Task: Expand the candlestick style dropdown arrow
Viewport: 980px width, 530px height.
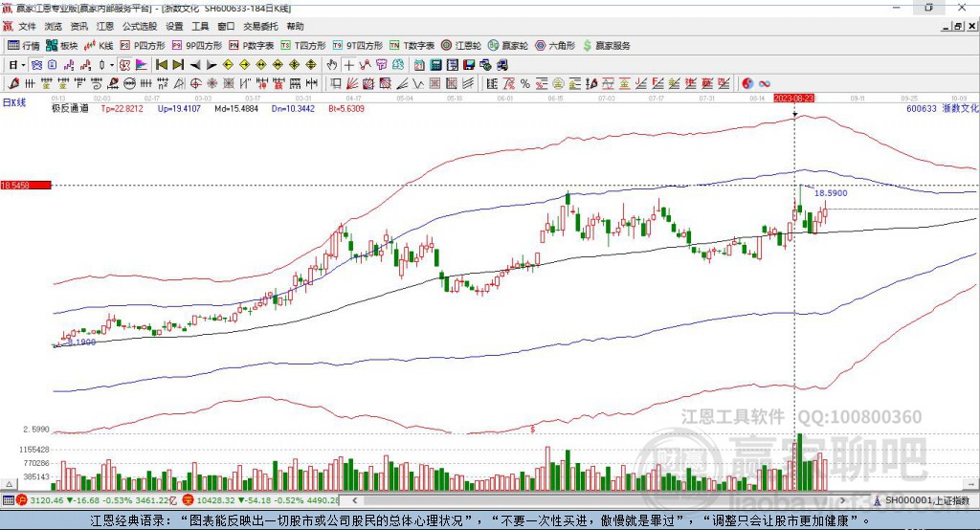Action: [112, 65]
